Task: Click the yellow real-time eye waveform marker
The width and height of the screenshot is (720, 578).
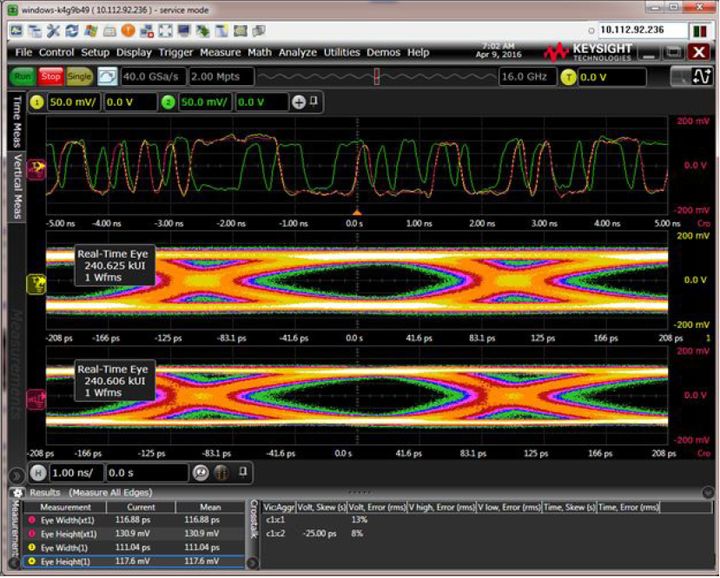Action: [34, 283]
